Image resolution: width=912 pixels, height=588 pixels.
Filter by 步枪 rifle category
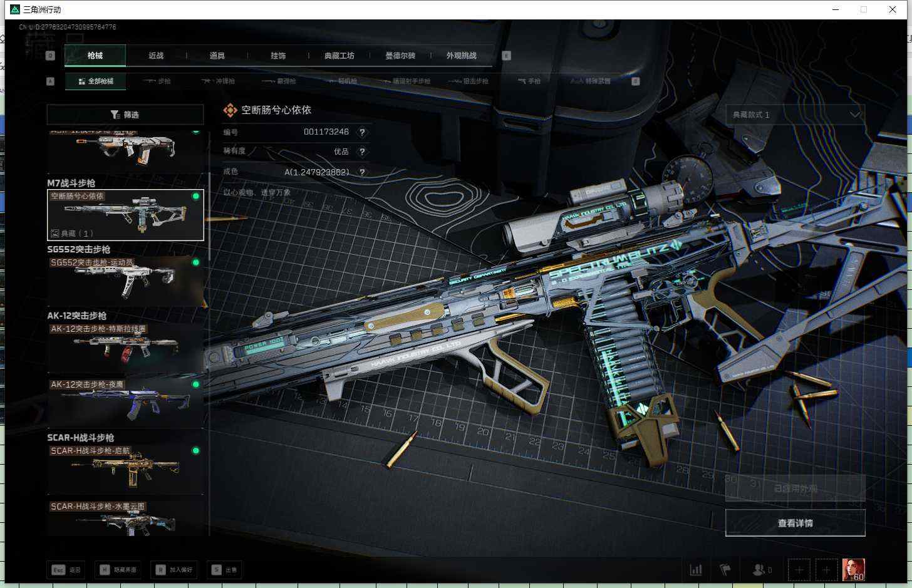[x=157, y=81]
